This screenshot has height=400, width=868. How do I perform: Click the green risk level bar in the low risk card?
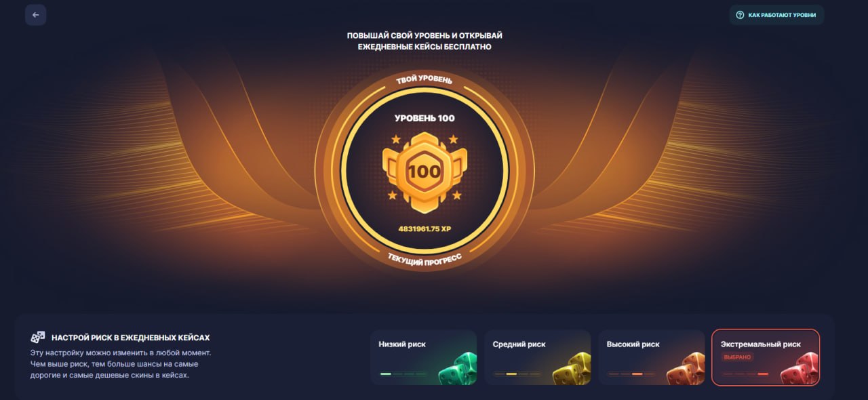click(386, 374)
